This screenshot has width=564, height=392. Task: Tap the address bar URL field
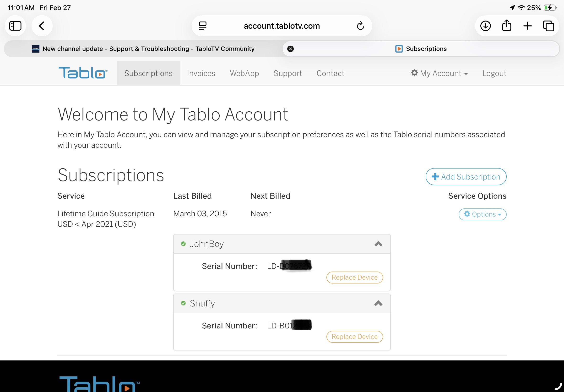tap(282, 26)
